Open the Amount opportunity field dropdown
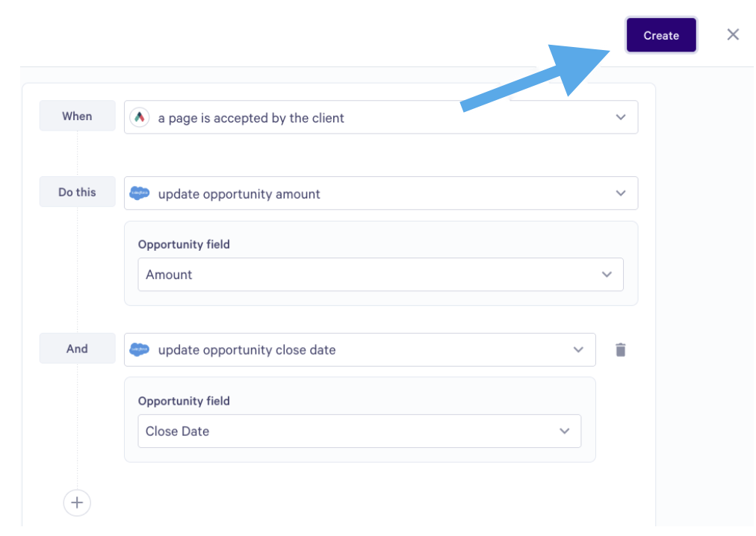This screenshot has height=536, width=756. (x=380, y=274)
